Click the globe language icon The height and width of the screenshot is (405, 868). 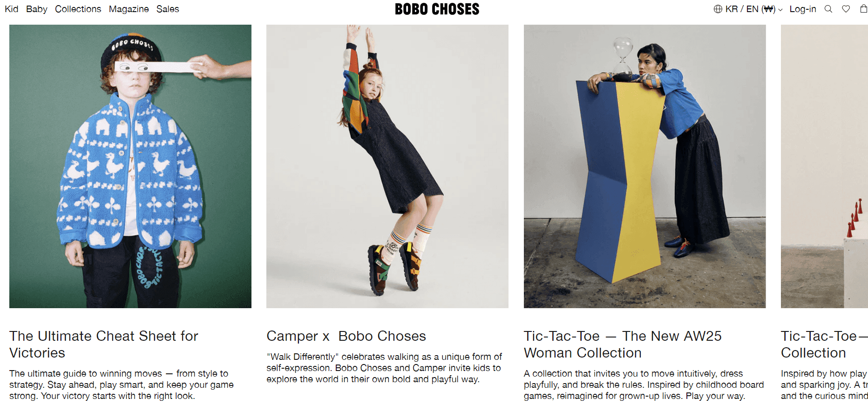[718, 9]
